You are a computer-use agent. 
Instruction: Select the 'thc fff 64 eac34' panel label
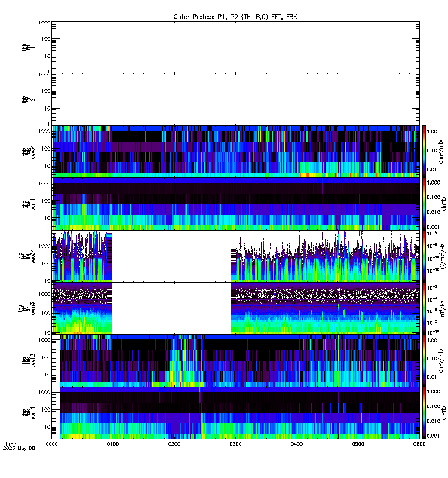coord(26,256)
